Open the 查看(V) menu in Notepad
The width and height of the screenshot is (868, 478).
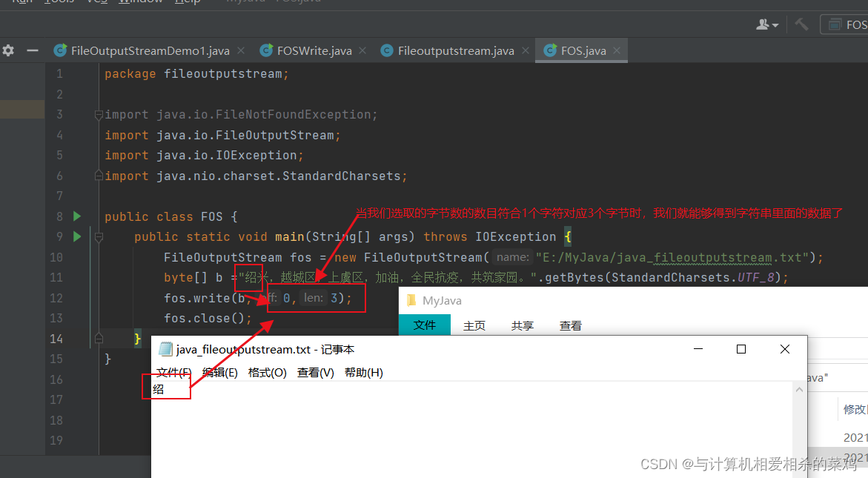316,373
